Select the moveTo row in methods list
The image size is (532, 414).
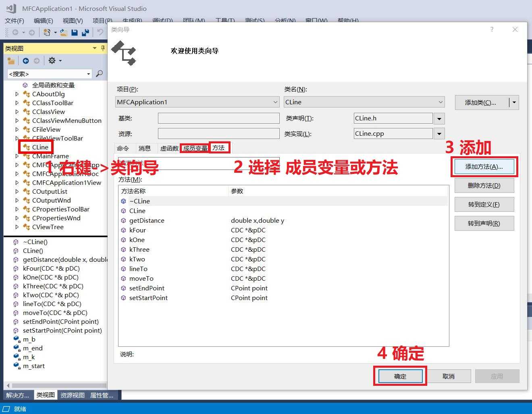click(x=283, y=278)
